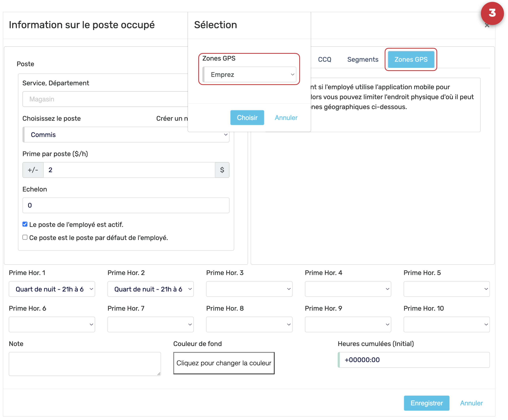Screen dimensions: 508x420
Task: Open the Prime Hor. 1 dropdown
Action: click(52, 289)
